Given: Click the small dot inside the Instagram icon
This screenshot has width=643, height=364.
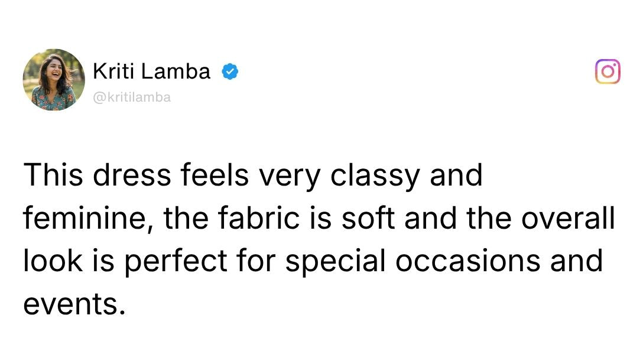Looking at the screenshot, I should coord(615,64).
